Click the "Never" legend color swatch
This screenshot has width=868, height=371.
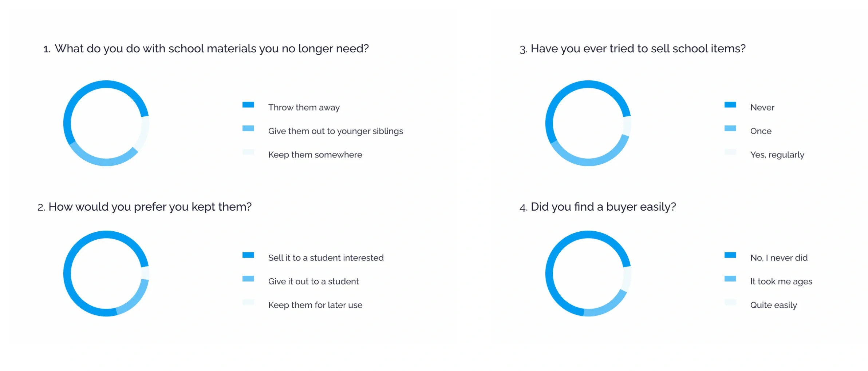click(x=730, y=105)
